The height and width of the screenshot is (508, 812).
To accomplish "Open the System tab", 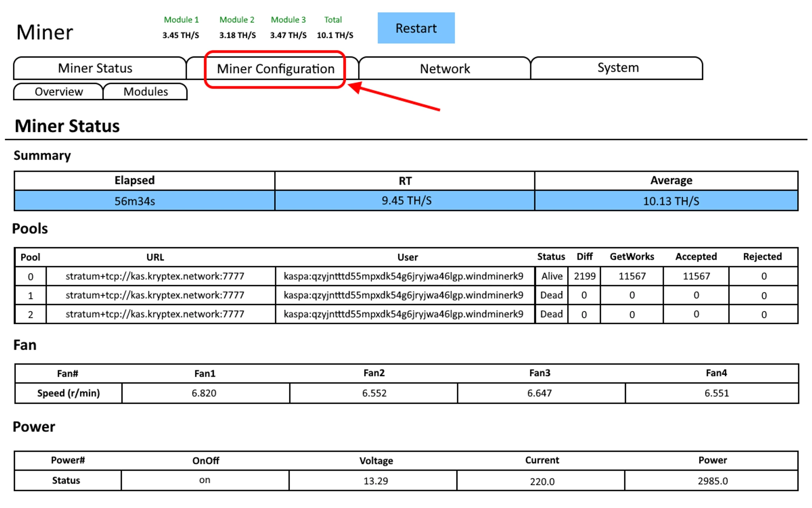I will [x=618, y=68].
